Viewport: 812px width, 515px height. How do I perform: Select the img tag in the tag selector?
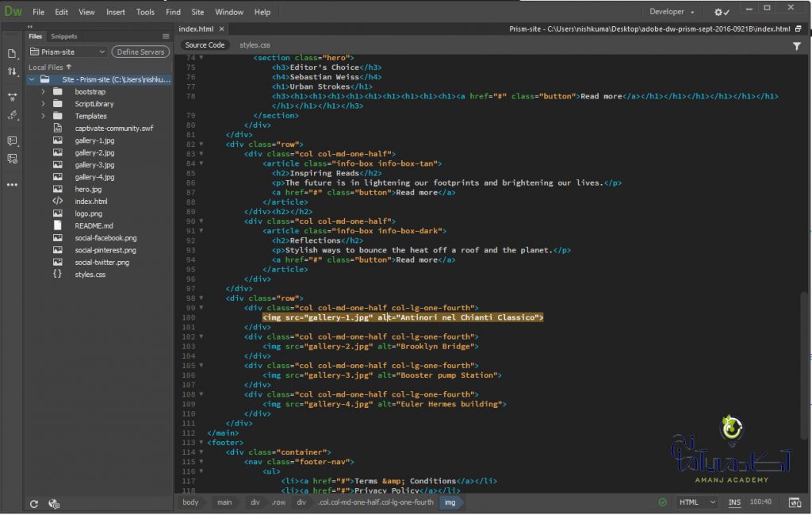click(450, 502)
